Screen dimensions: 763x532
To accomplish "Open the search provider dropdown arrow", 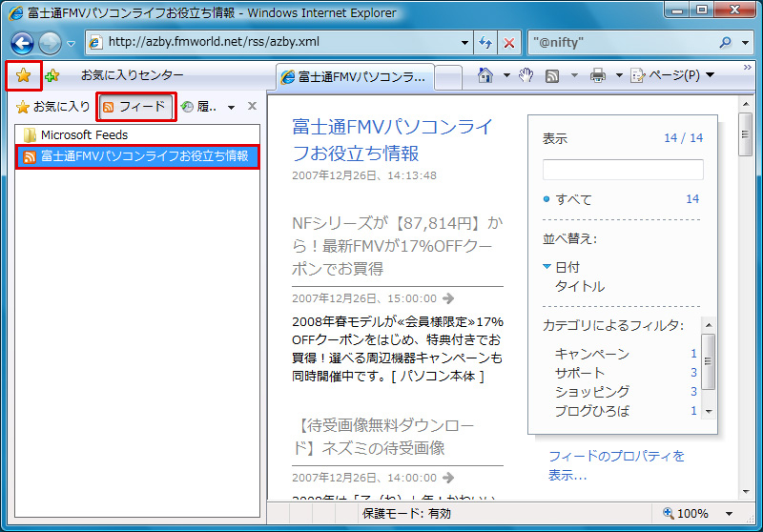I will tap(745, 43).
